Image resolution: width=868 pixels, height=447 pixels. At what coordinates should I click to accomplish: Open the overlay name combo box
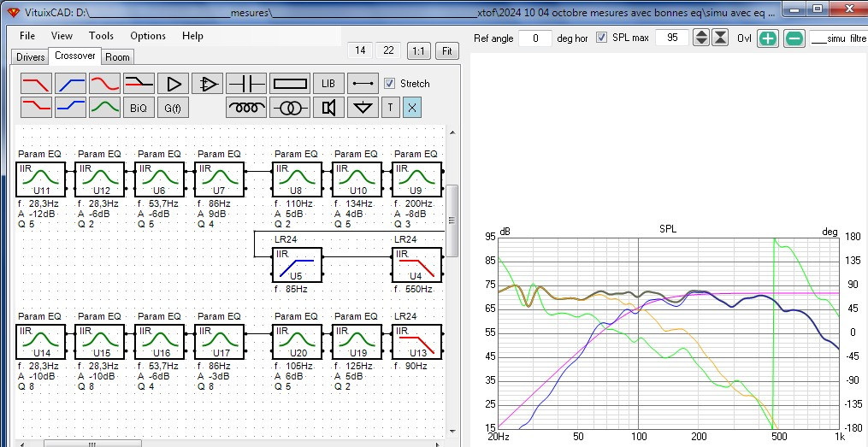(x=839, y=38)
